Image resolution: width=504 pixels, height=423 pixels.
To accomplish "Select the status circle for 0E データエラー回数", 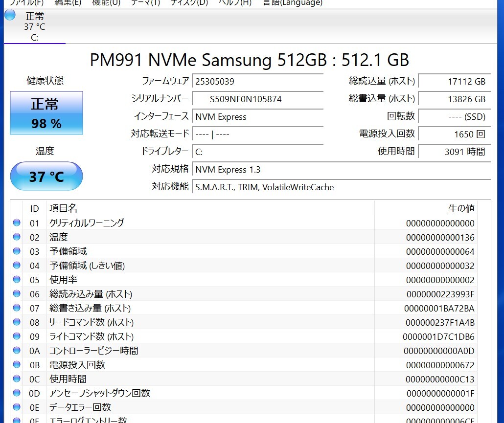I will pyautogui.click(x=17, y=407).
